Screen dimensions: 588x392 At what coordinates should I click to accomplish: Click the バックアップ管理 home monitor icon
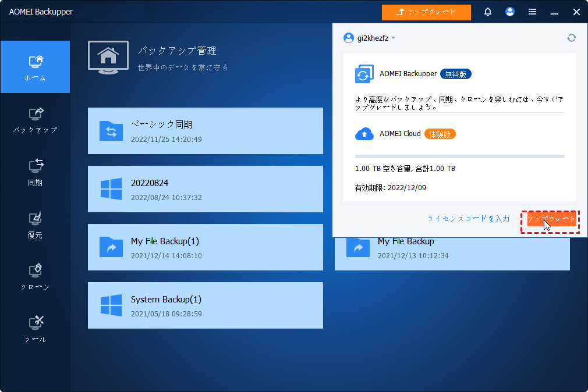108,58
